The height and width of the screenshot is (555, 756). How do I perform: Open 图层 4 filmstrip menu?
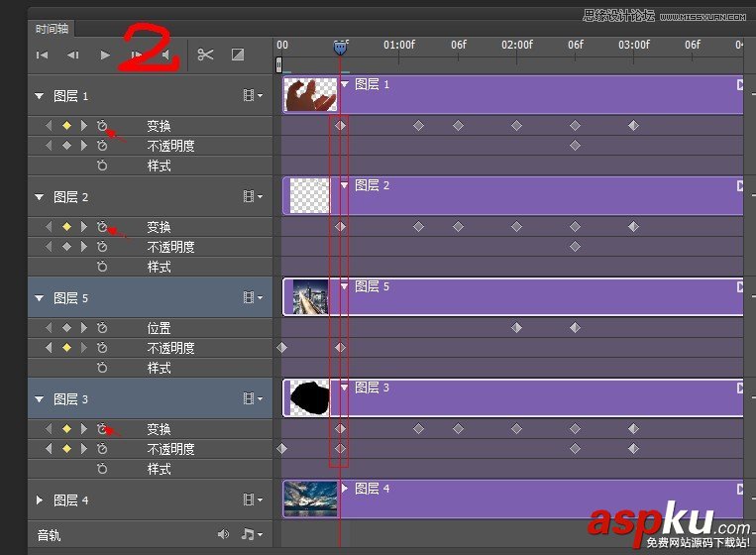[x=253, y=499]
